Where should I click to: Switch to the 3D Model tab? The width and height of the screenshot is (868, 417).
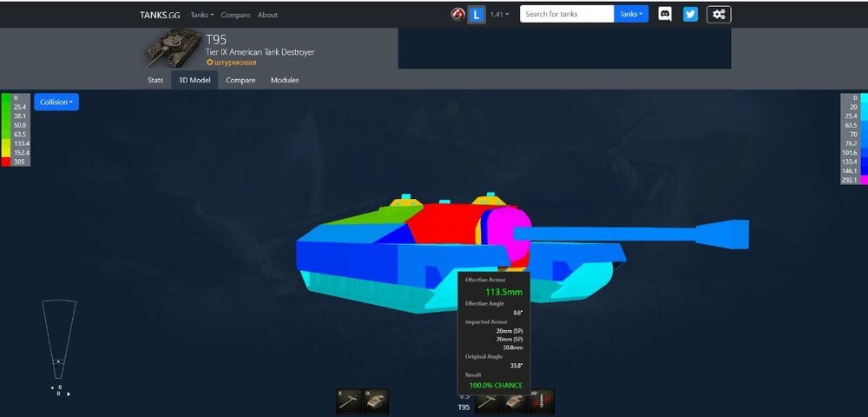click(x=194, y=80)
